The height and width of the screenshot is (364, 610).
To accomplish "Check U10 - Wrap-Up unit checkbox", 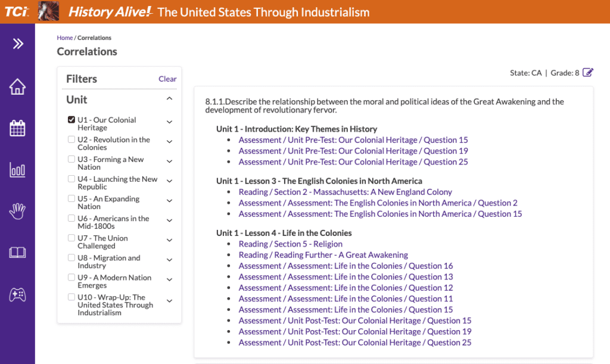I will coord(71,297).
